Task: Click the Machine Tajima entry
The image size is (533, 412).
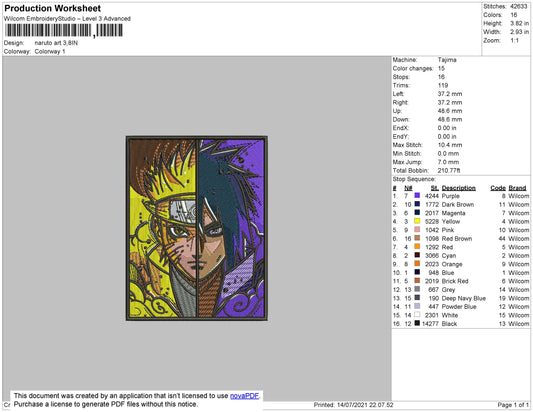Action: tap(425, 60)
